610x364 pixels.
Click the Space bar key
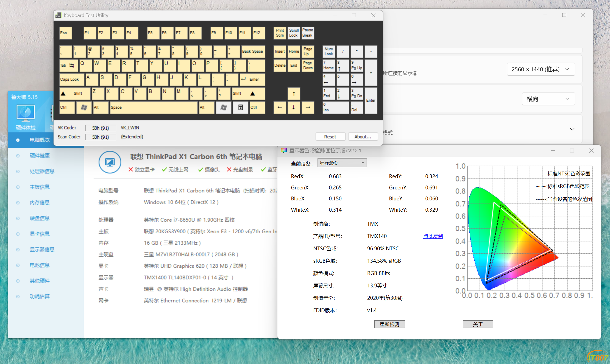[154, 107]
